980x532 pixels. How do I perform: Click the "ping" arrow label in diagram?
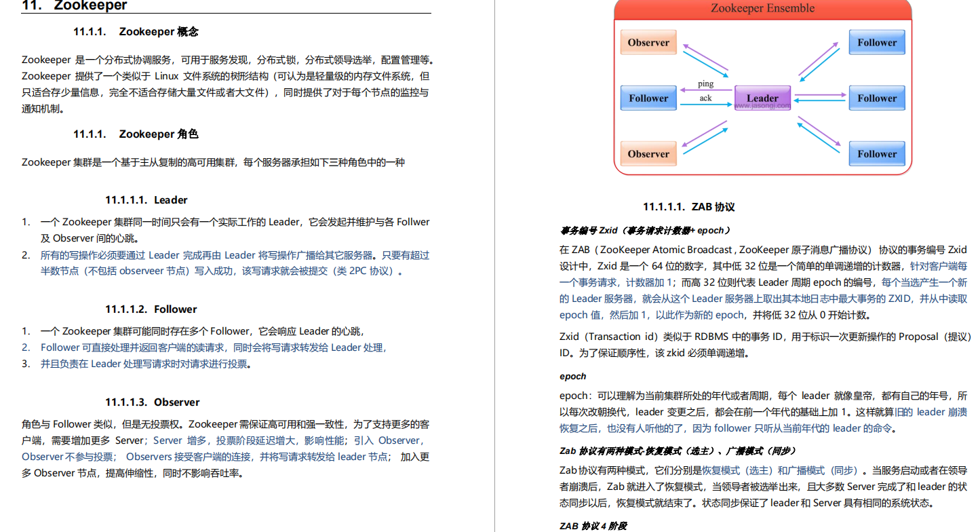click(705, 84)
